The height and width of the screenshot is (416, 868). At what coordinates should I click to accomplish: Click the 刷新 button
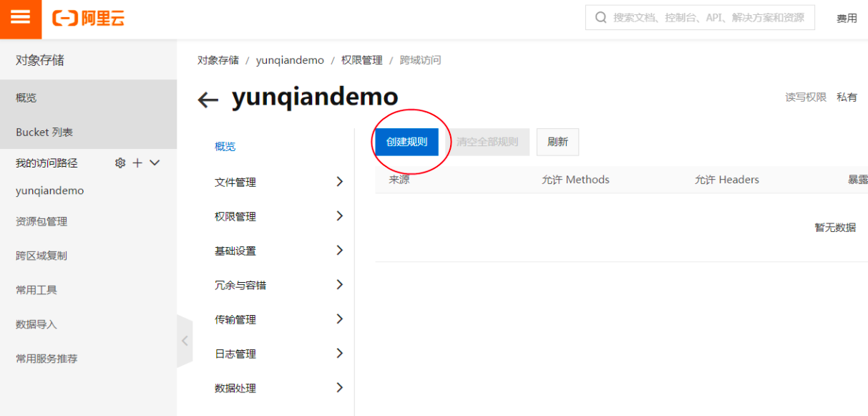pyautogui.click(x=557, y=142)
